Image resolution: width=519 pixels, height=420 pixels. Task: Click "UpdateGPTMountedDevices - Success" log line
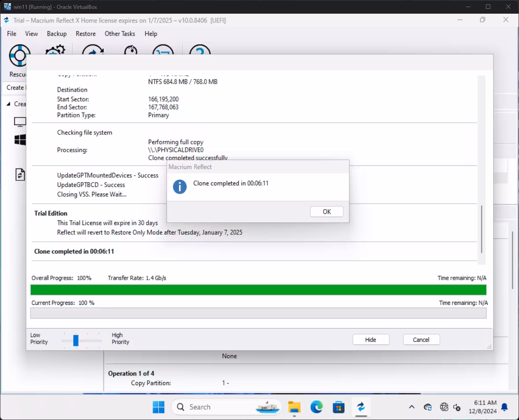coord(108,176)
